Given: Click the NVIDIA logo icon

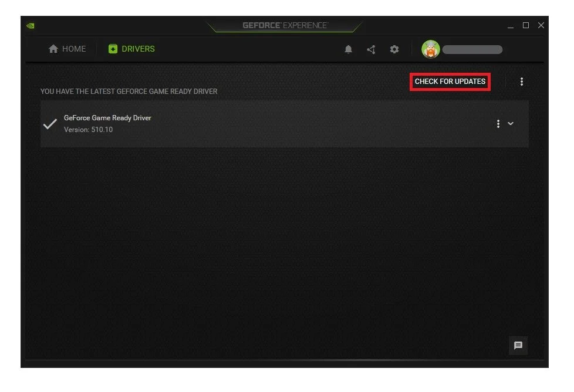Looking at the screenshot, I should click(x=30, y=25).
